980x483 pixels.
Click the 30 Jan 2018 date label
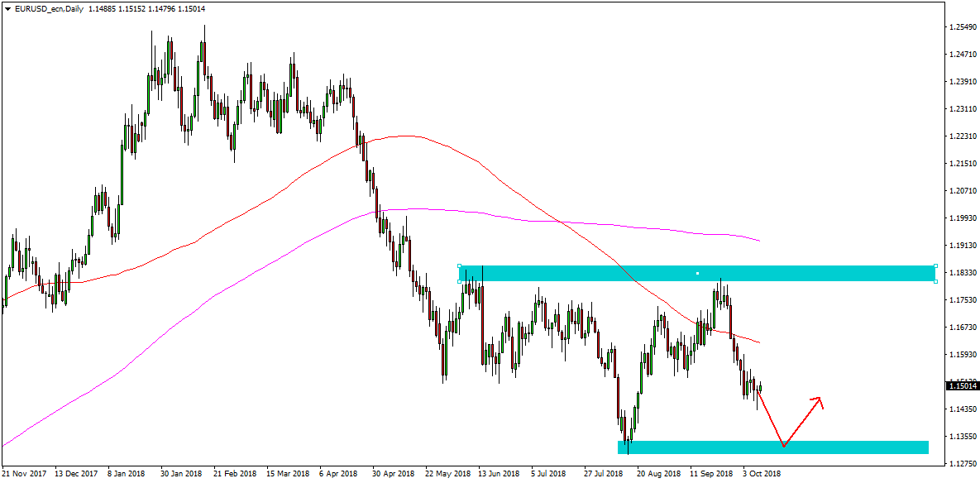click(x=181, y=474)
